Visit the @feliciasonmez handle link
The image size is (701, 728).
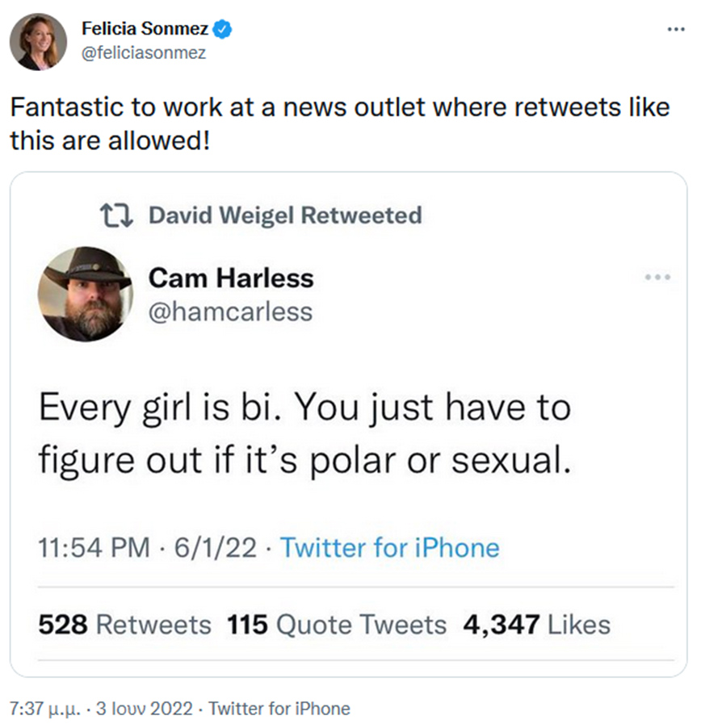click(x=144, y=53)
